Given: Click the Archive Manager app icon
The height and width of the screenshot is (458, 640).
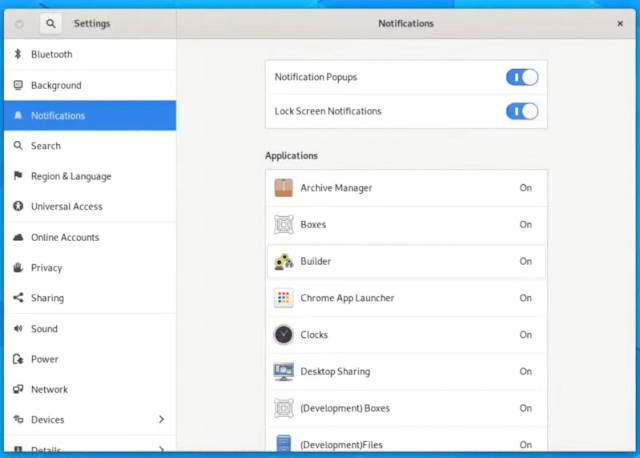Looking at the screenshot, I should [283, 188].
